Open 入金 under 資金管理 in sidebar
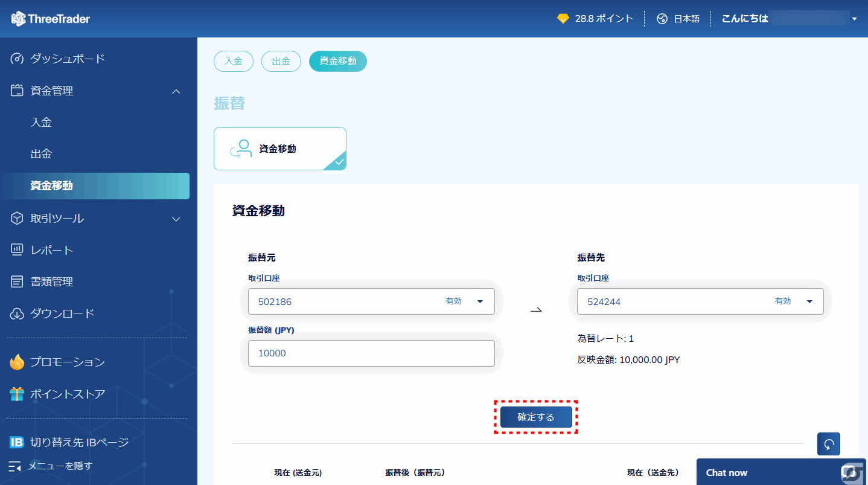This screenshot has height=485, width=868. (42, 123)
